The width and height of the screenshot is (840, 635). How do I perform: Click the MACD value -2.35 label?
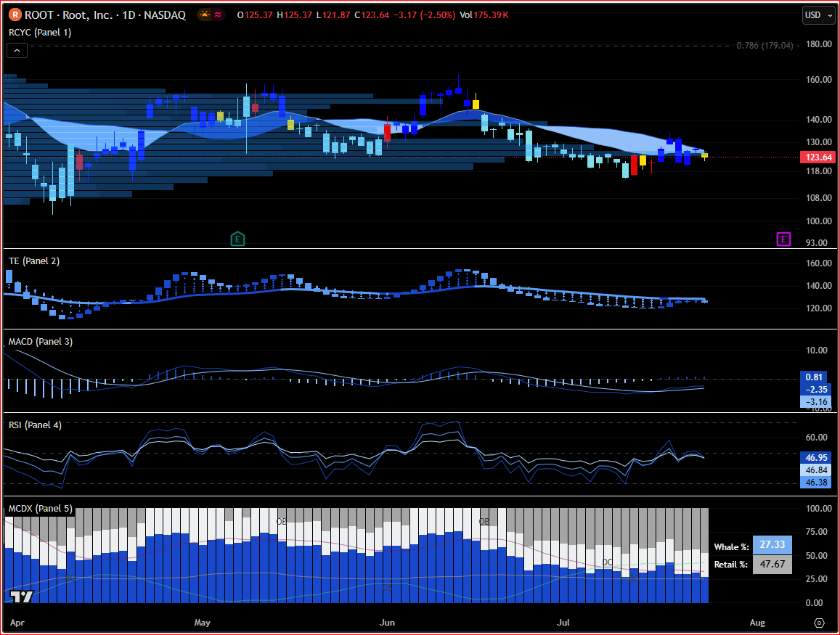815,389
